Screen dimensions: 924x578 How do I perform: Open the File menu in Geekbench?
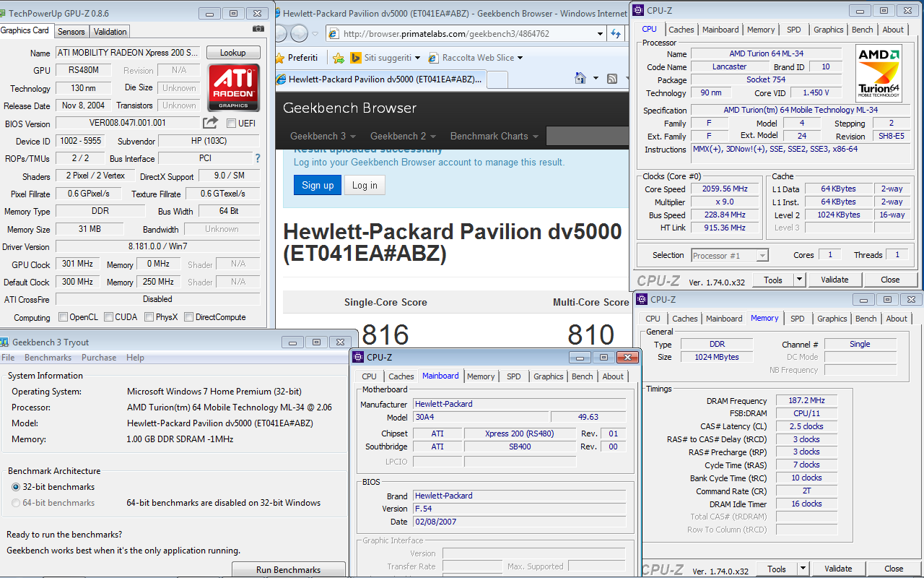tap(8, 358)
